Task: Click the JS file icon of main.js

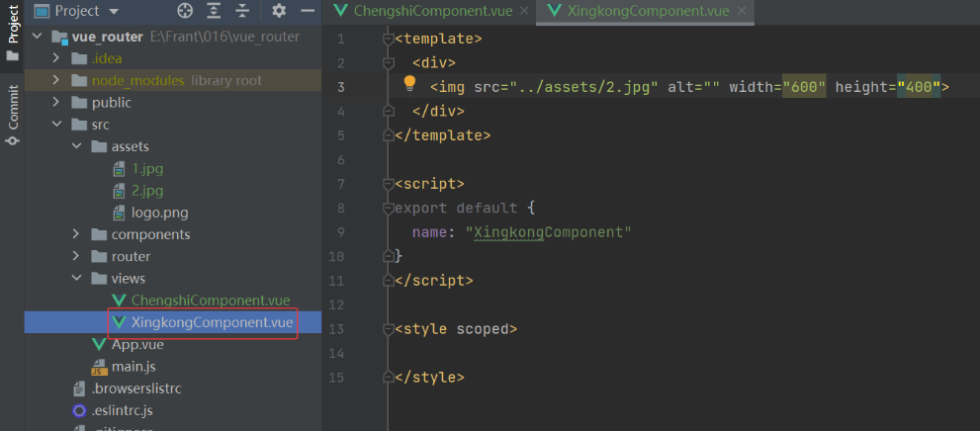Action: (99, 367)
